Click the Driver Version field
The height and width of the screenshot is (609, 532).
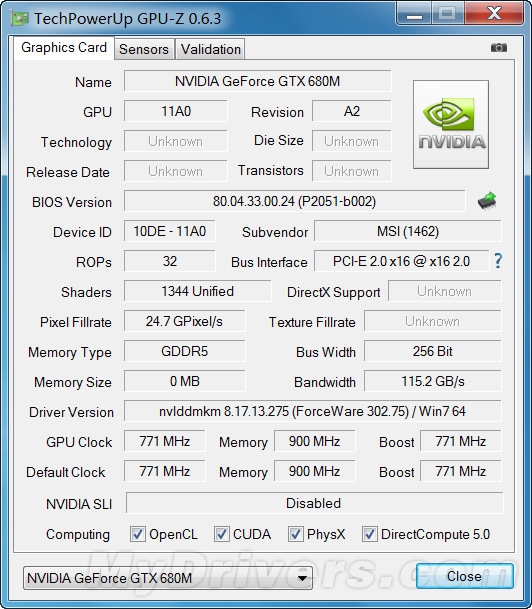tap(313, 411)
